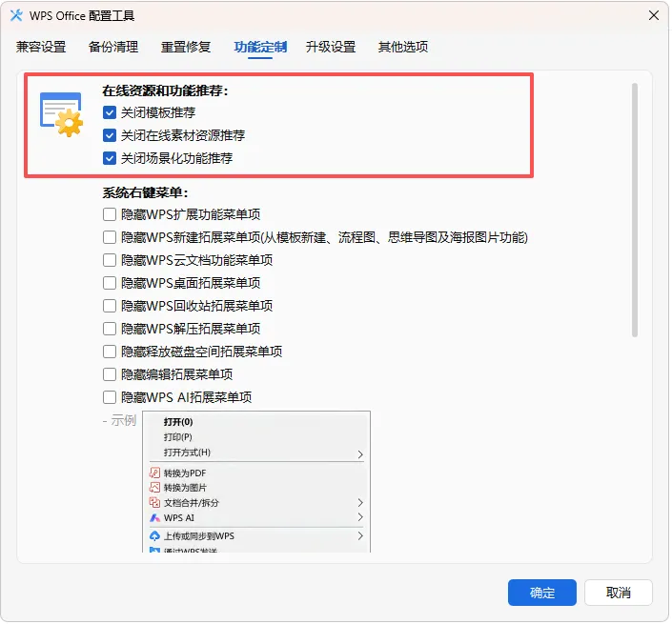The image size is (672, 624).
Task: Uncheck 关闭场景化功能推荐 checkbox
Action: pos(110,158)
